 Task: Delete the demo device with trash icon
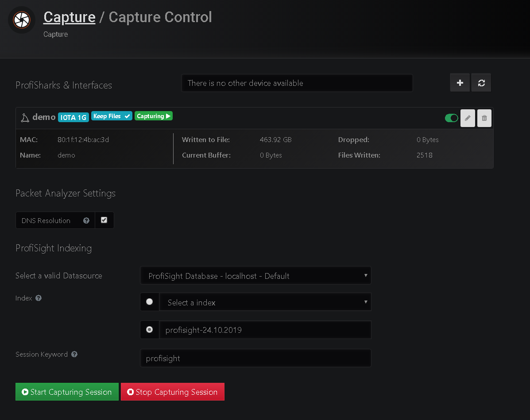coord(484,118)
